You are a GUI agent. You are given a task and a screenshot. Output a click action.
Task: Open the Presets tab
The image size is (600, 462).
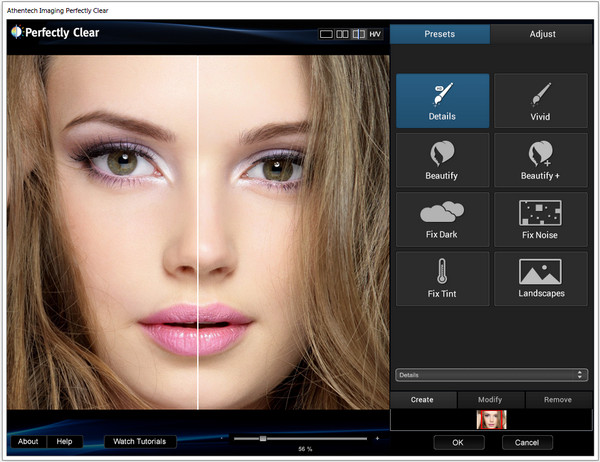pos(439,34)
